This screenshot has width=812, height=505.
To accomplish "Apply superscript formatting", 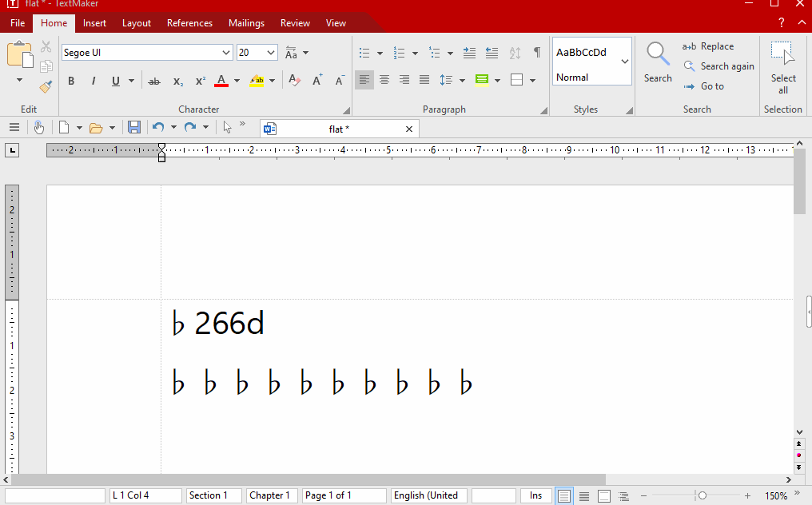I will 201,81.
